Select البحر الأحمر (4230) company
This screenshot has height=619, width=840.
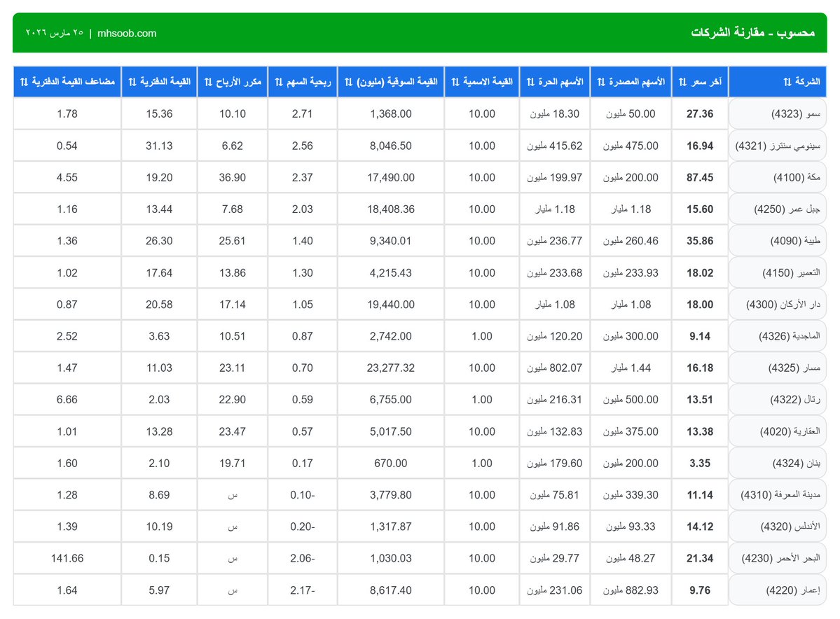coord(778,559)
